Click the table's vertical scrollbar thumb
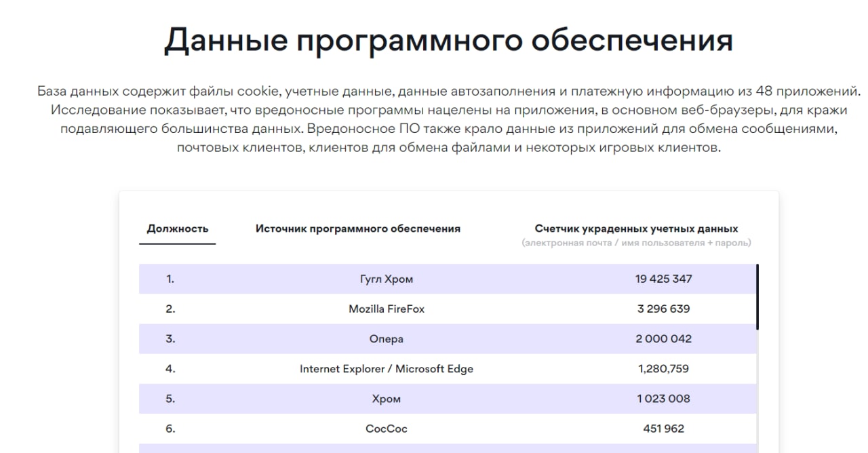The image size is (868, 453). [757, 297]
